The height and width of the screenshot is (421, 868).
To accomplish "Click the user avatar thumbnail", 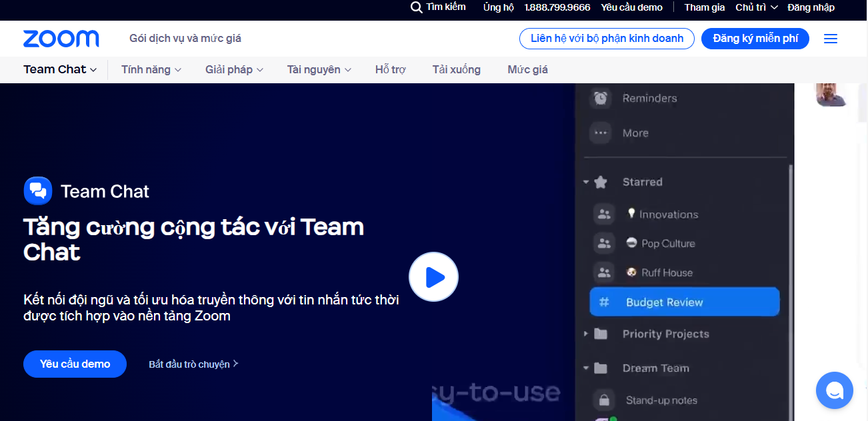I will pos(831,95).
